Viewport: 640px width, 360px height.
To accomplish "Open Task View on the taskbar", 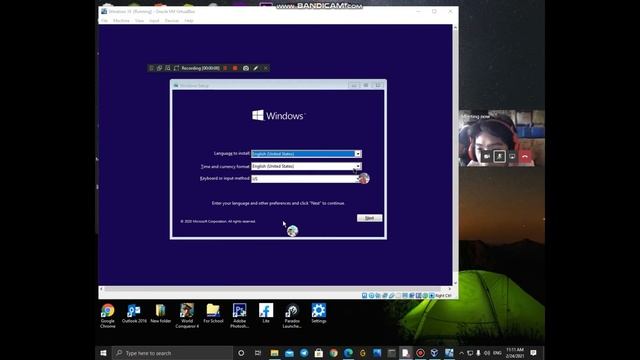I will pos(258,353).
